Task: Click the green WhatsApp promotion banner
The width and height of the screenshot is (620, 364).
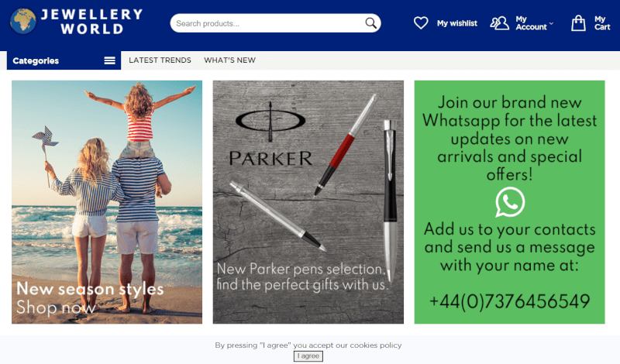Action: point(510,202)
